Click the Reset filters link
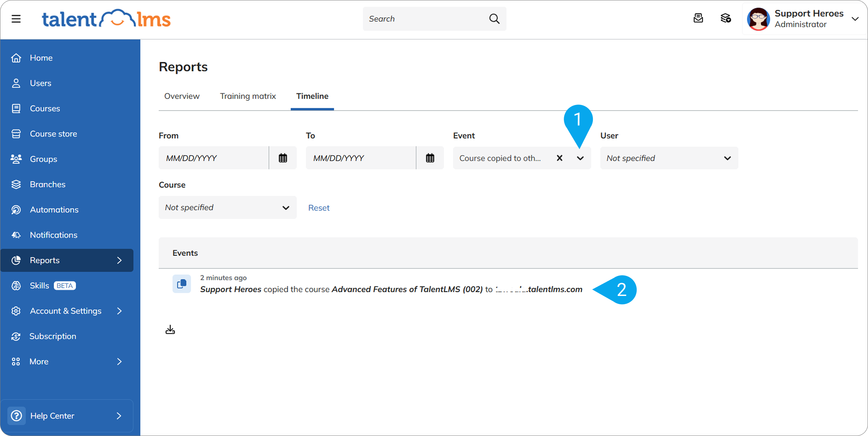This screenshot has width=868, height=436. tap(319, 208)
